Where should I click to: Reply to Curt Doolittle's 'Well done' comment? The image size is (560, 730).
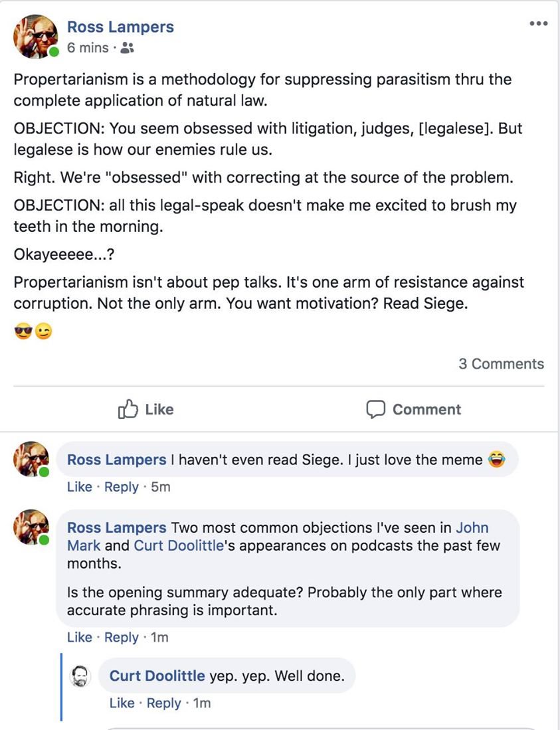click(x=163, y=703)
